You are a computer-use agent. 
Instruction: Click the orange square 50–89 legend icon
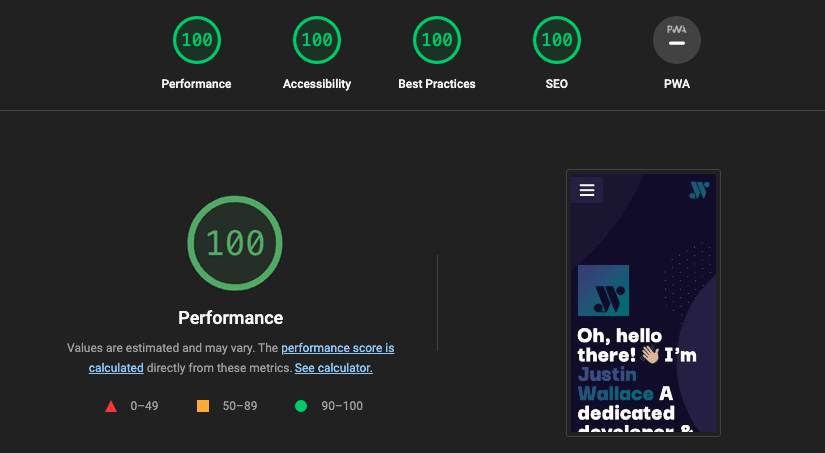pyautogui.click(x=203, y=406)
